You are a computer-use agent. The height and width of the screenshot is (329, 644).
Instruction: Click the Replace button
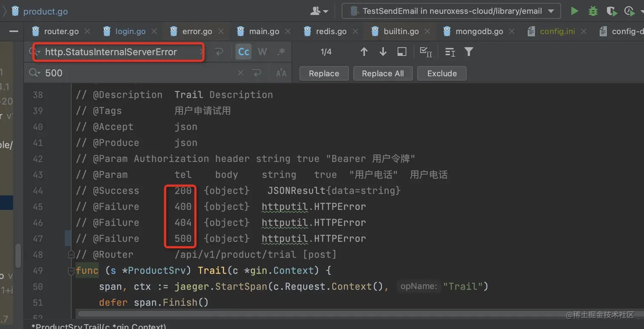(324, 74)
